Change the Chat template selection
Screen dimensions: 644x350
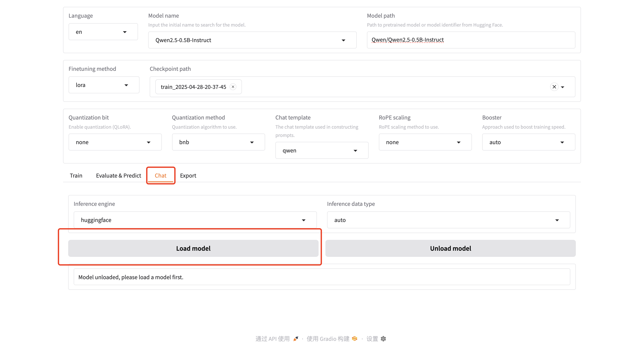pyautogui.click(x=322, y=150)
